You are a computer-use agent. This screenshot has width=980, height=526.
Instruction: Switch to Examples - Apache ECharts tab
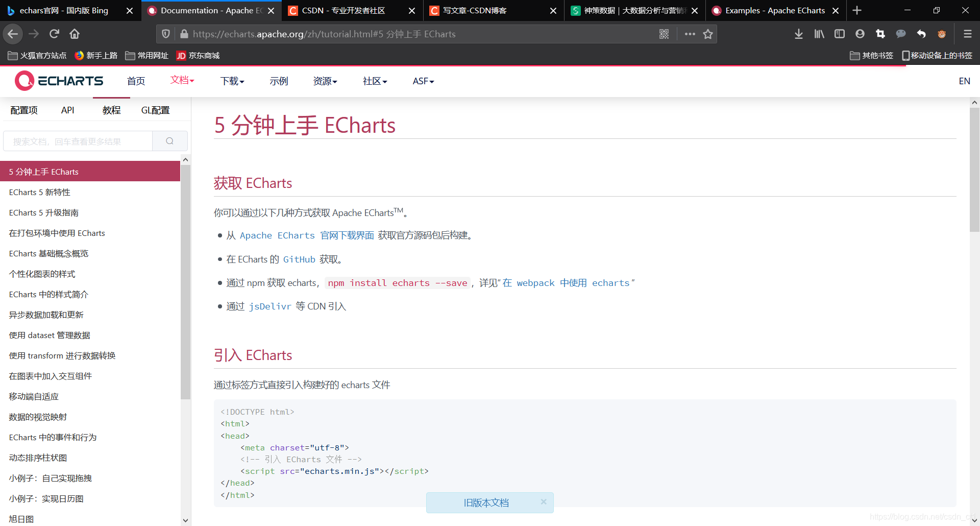click(x=775, y=10)
